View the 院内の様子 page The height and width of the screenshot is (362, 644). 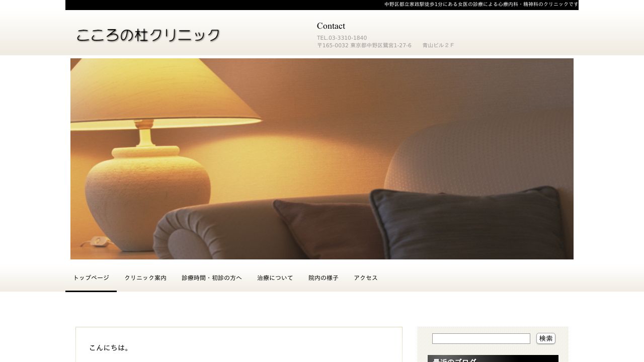[323, 278]
